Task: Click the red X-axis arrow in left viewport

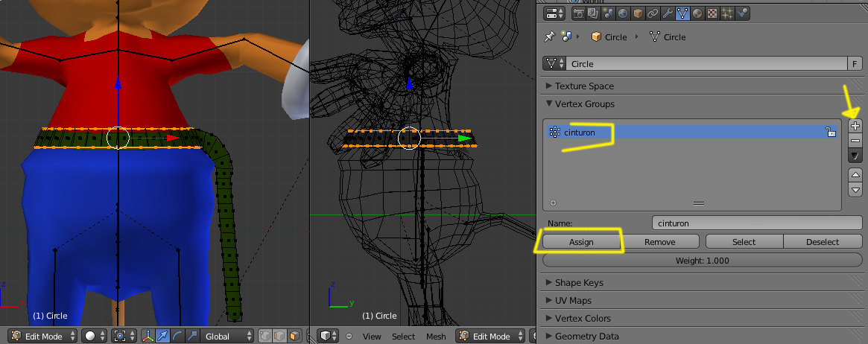Action: pyautogui.click(x=174, y=138)
